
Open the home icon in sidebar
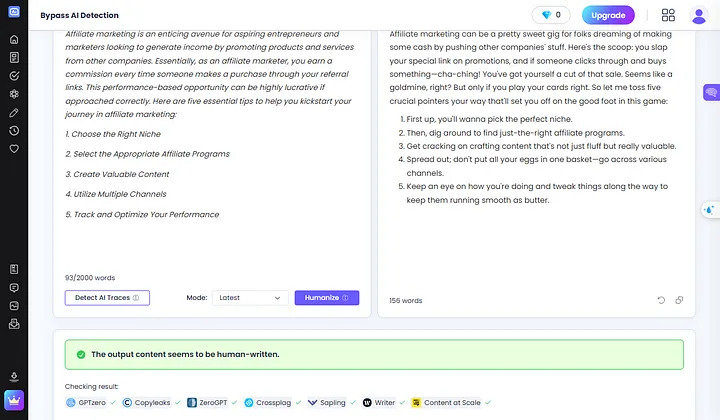(x=14, y=39)
